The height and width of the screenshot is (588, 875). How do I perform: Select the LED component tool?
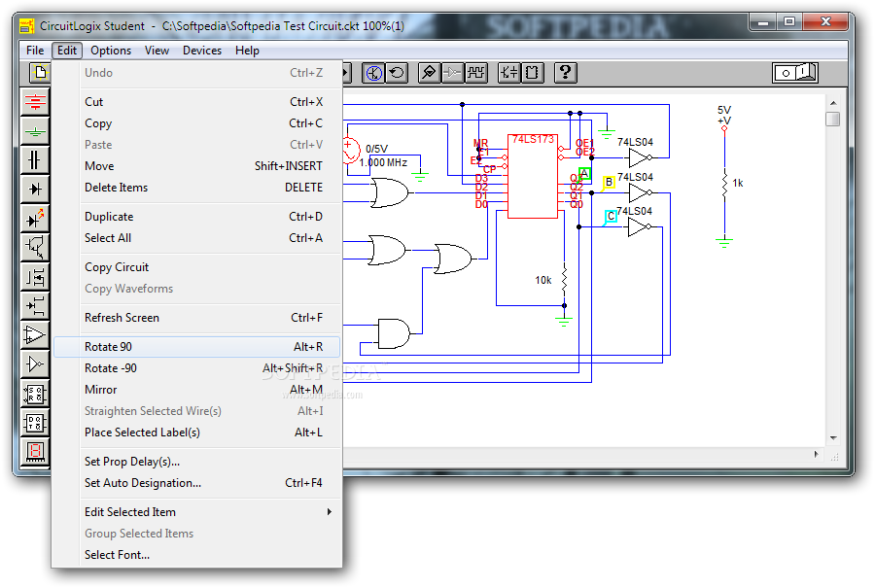tap(35, 218)
